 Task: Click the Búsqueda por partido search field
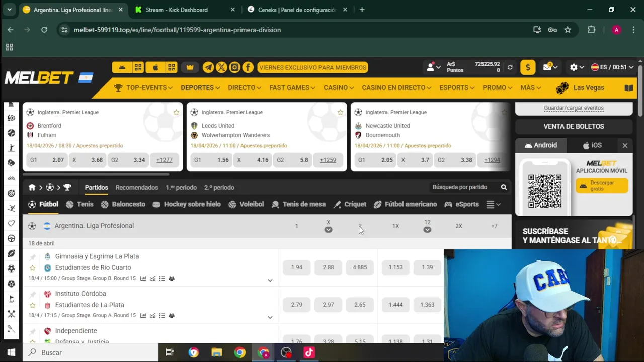click(463, 187)
